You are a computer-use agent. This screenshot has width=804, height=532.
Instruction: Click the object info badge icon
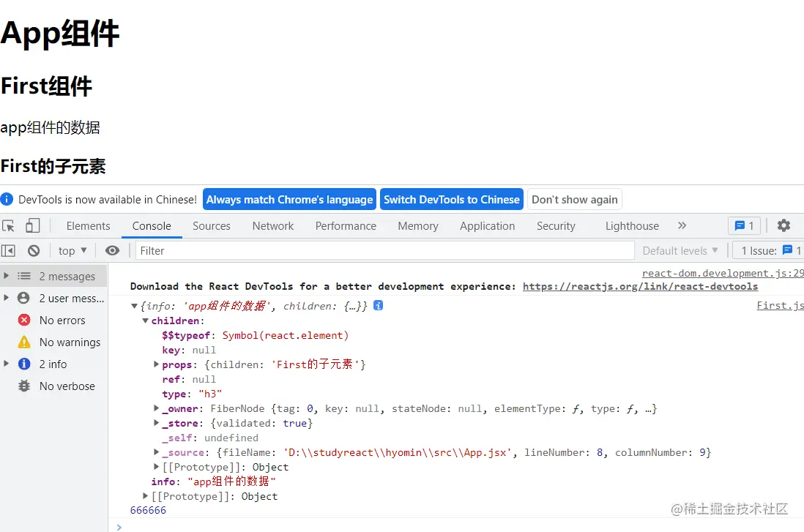(x=379, y=305)
